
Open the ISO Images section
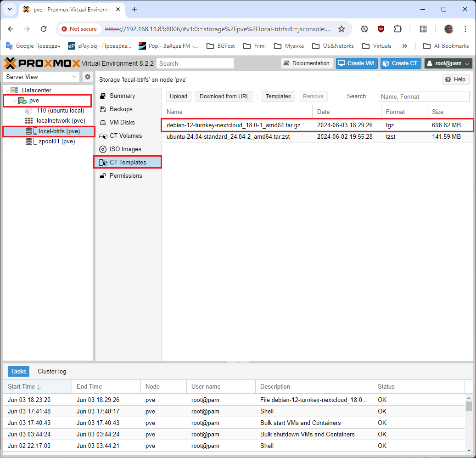click(125, 149)
